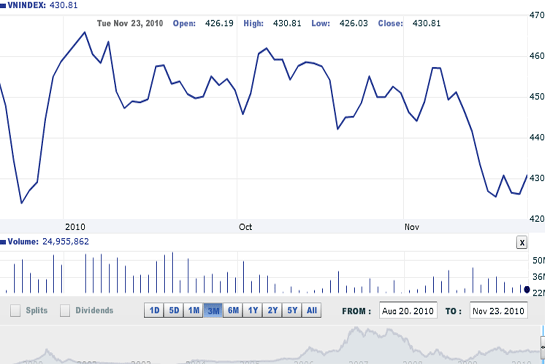Enable the Dividends checkbox

coord(65,310)
